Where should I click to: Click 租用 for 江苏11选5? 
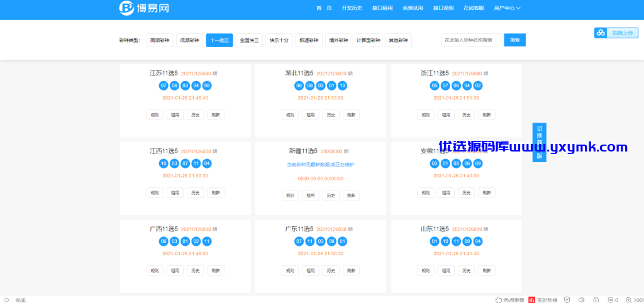tap(175, 114)
